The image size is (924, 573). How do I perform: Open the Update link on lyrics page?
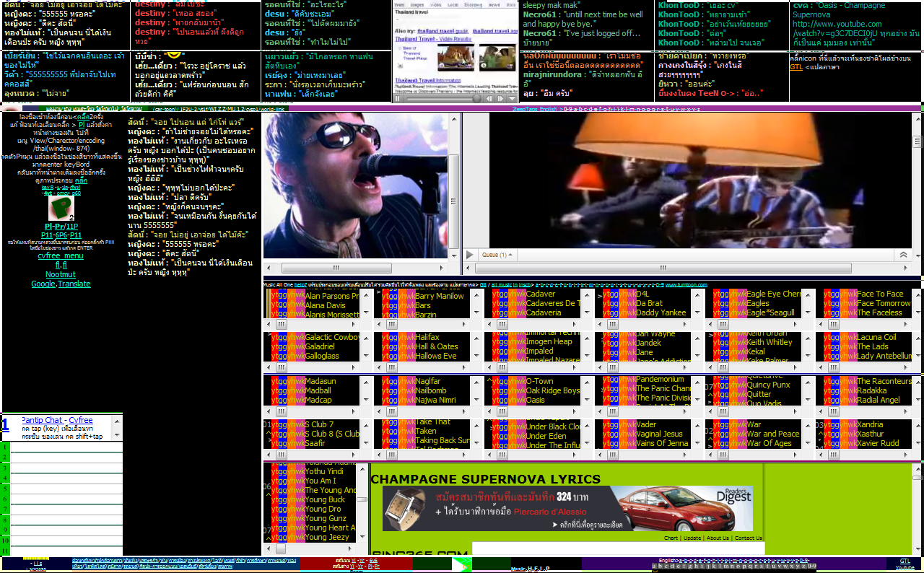[692, 538]
